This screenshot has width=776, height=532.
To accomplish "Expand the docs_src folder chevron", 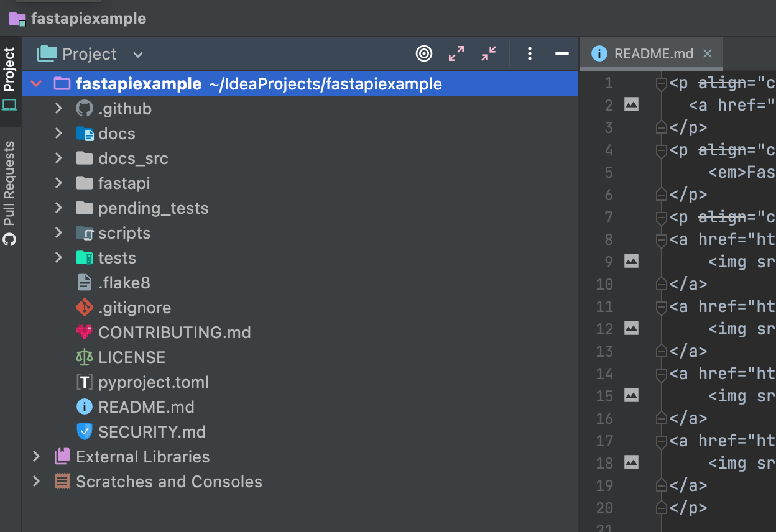I will (58, 158).
